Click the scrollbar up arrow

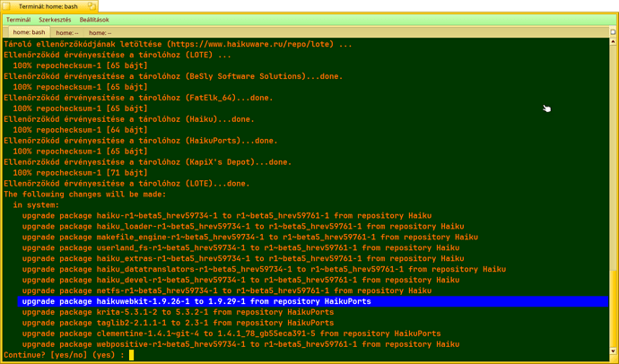613,41
